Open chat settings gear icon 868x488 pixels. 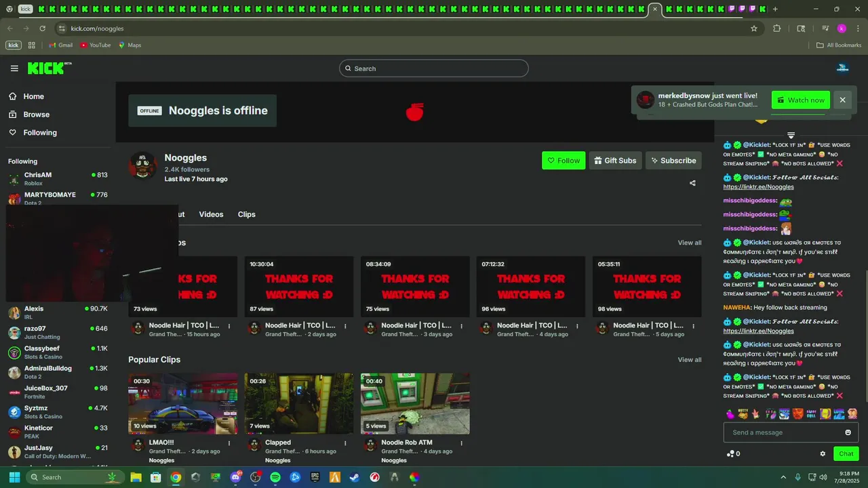823,454
